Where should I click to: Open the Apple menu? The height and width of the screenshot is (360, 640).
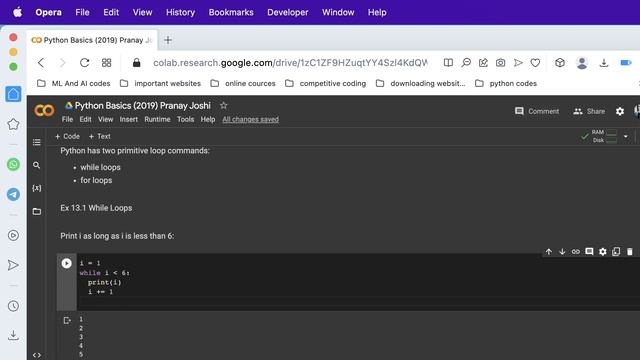tap(18, 12)
